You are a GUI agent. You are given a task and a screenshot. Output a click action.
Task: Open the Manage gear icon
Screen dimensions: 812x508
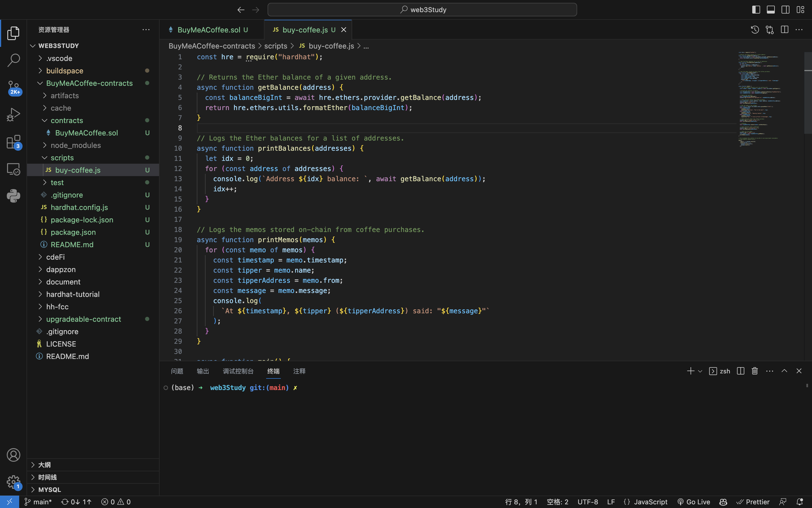pos(14,482)
